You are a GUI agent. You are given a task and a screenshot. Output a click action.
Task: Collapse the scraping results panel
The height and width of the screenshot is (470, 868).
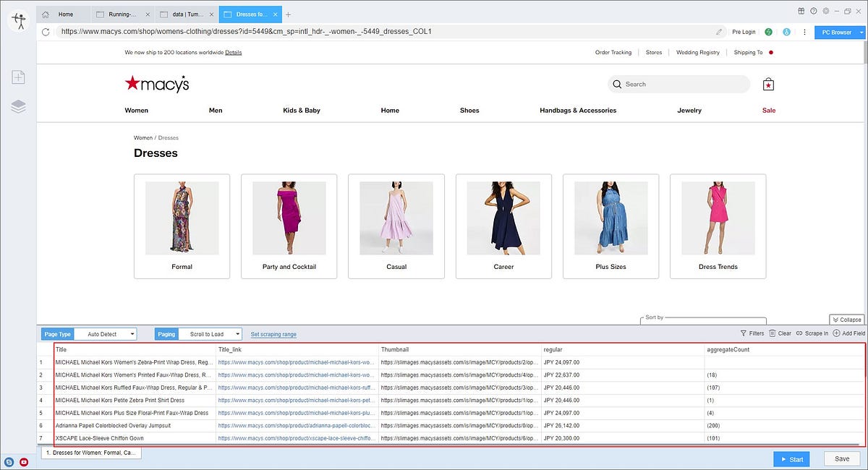click(846, 319)
